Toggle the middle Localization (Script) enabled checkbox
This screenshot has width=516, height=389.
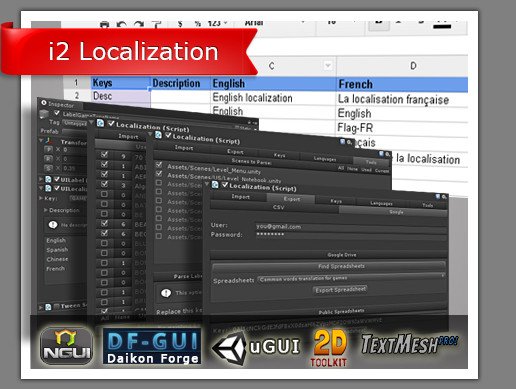tap(168, 135)
